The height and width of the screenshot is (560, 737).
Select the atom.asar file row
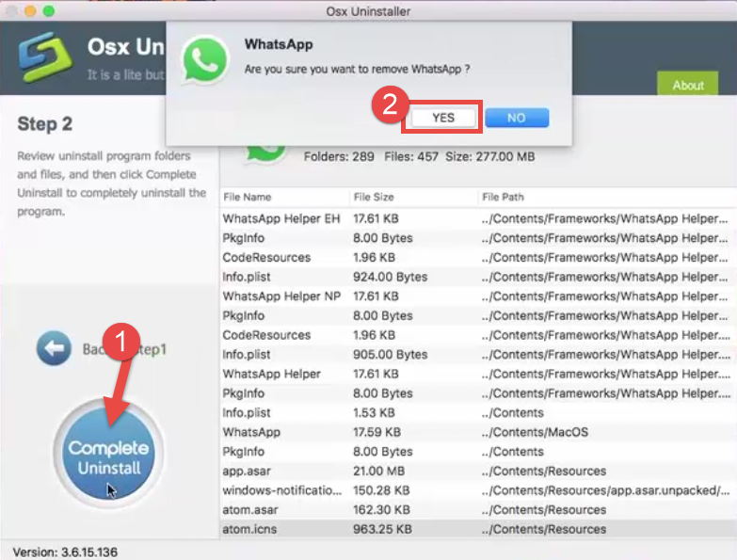coord(478,510)
